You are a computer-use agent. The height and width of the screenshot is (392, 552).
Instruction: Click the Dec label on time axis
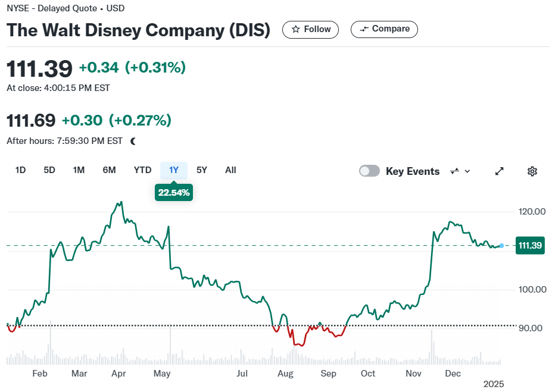coord(453,374)
